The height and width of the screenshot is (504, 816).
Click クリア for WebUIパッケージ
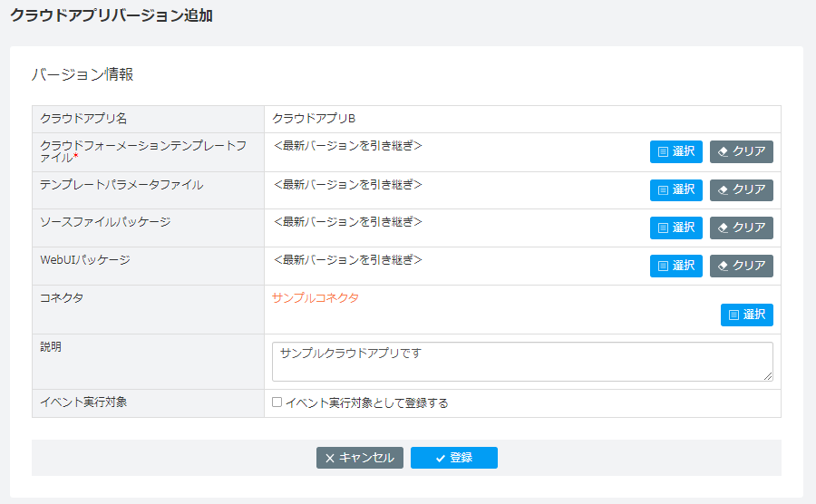(x=741, y=266)
